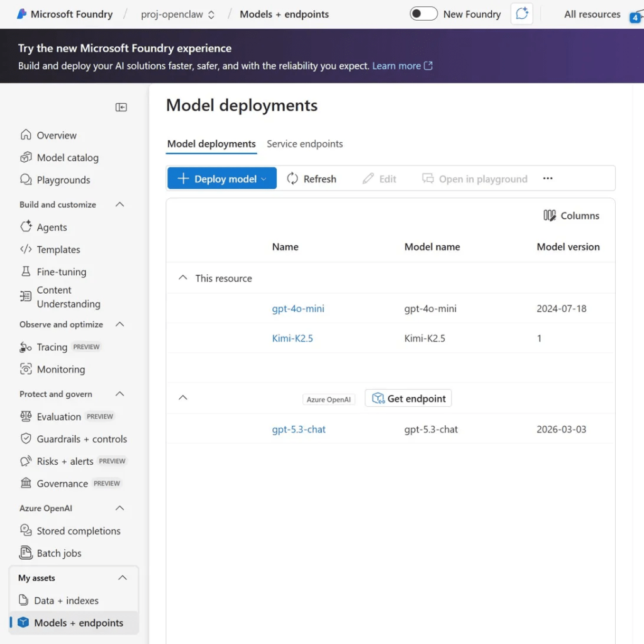Collapse the Build and customize section
The height and width of the screenshot is (644, 644).
(x=120, y=205)
